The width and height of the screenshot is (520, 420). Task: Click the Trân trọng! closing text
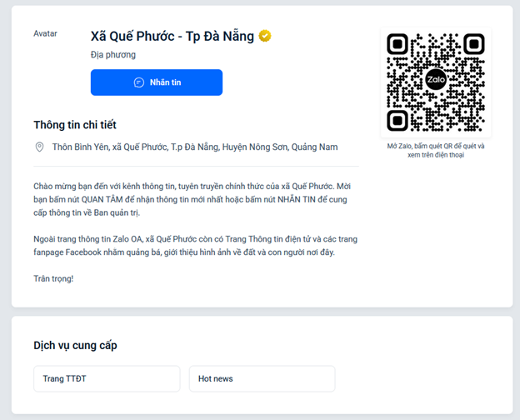[53, 278]
